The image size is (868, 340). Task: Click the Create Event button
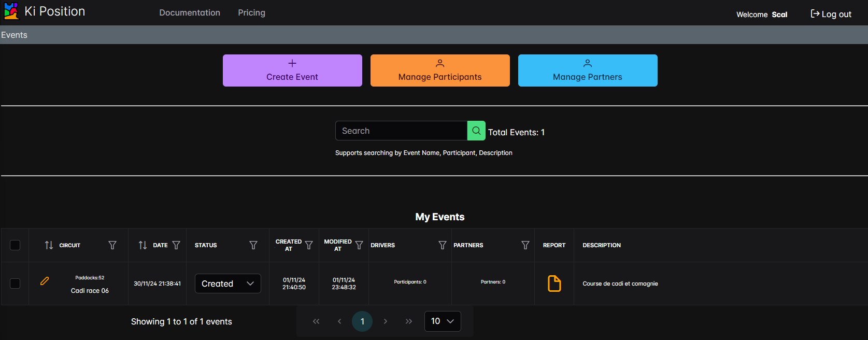pos(292,70)
